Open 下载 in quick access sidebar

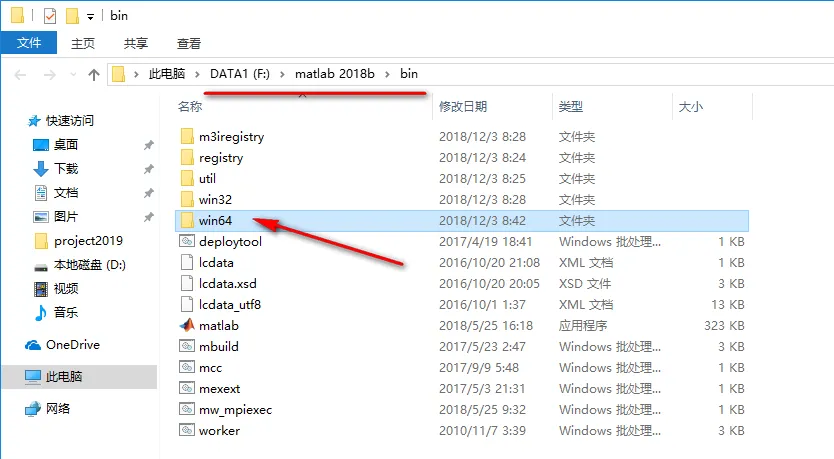(66, 169)
